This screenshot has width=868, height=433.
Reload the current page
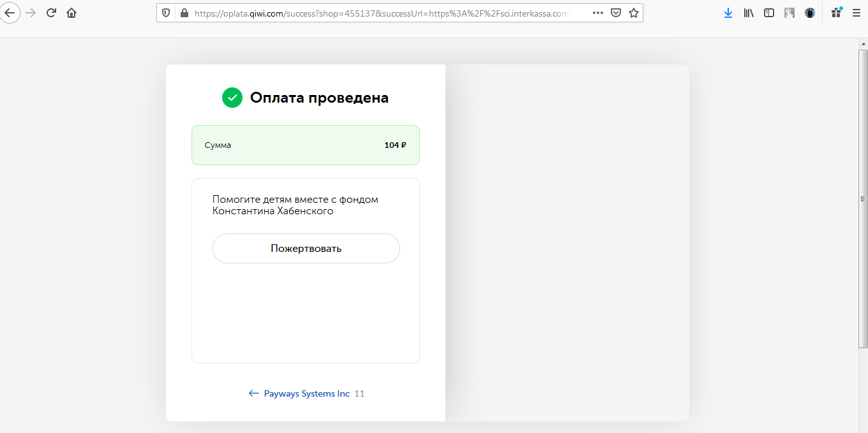[x=52, y=13]
